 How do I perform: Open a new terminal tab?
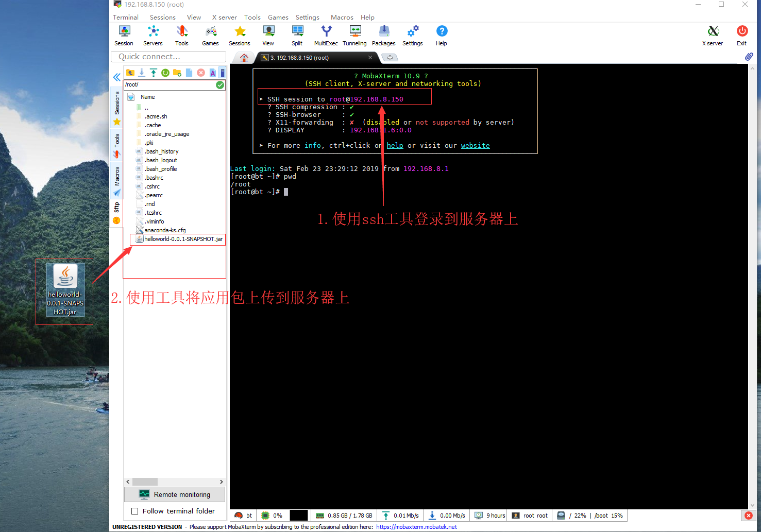(390, 58)
